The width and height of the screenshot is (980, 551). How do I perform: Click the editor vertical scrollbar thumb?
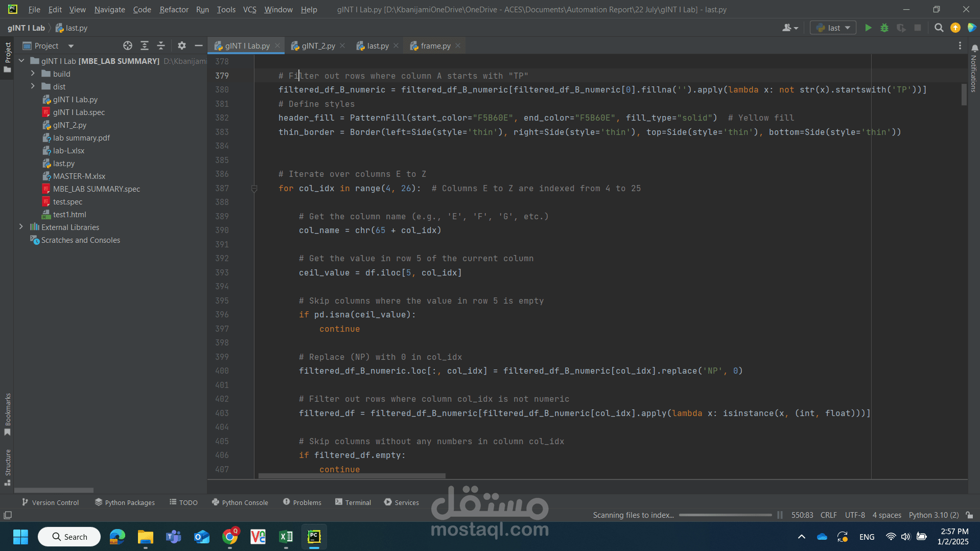click(964, 94)
